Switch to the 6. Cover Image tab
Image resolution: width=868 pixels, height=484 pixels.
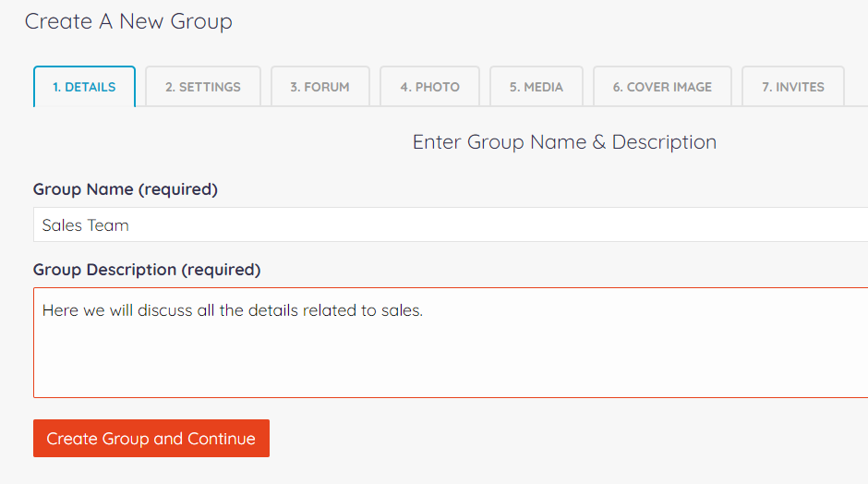662,87
